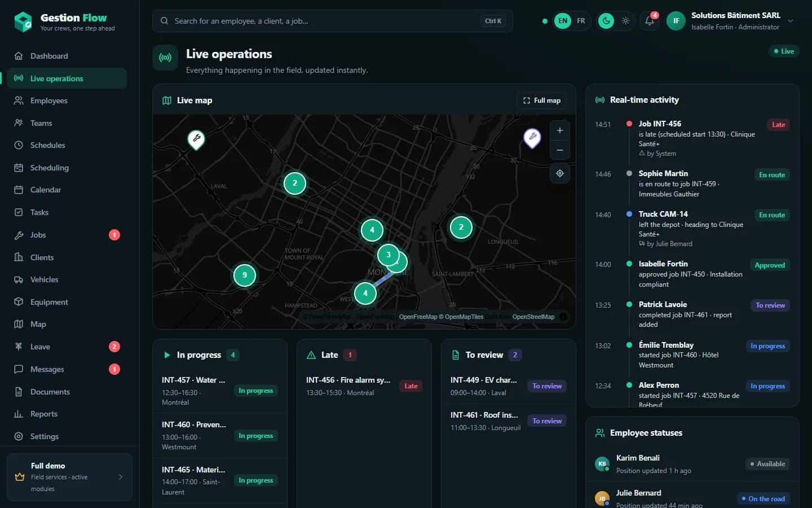Enable dark mode with moon icon
The height and width of the screenshot is (508, 812).
pyautogui.click(x=606, y=21)
